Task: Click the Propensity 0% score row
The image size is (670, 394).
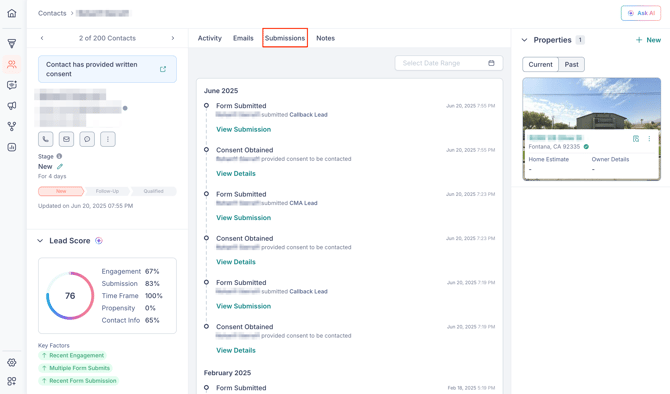Action: [x=129, y=308]
